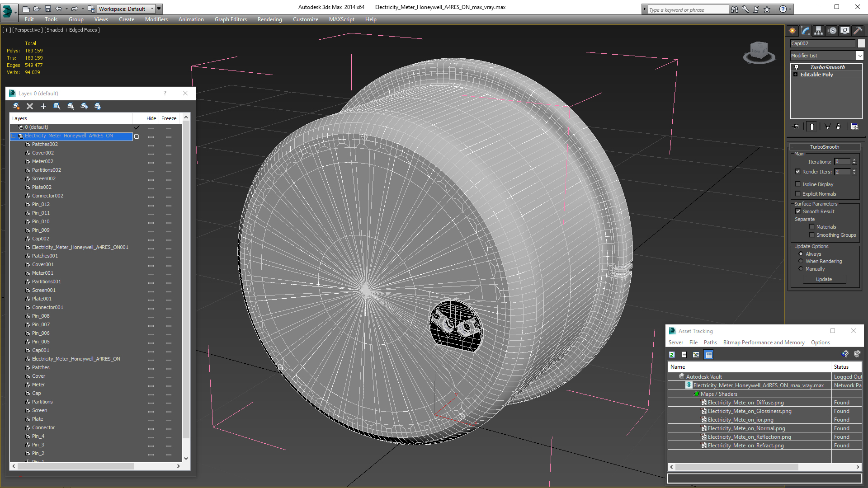Click Remove modifier trash icon
This screenshot has width=868, height=488.
[x=838, y=127]
